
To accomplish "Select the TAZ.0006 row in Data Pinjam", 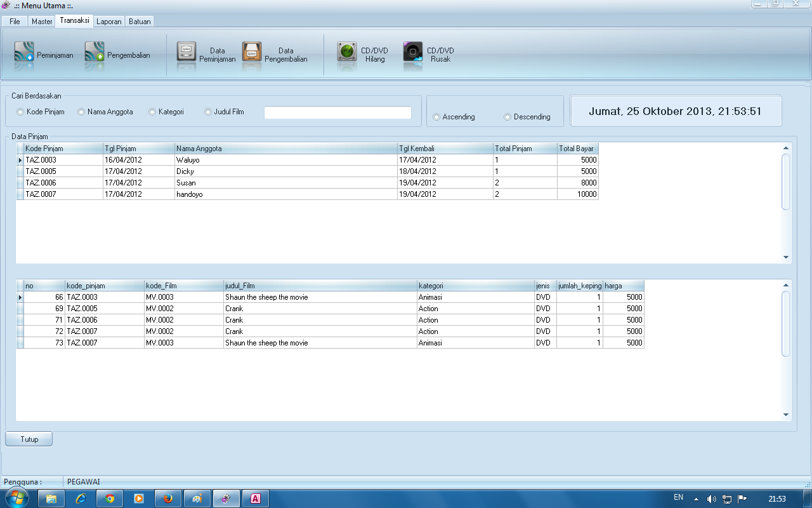I will pyautogui.click(x=190, y=183).
